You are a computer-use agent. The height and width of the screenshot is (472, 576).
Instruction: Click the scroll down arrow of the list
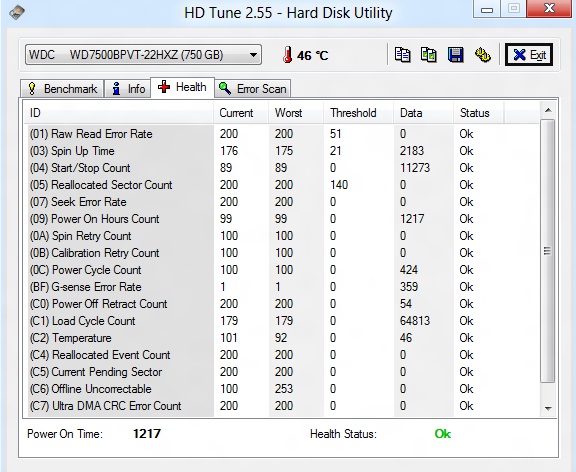click(x=548, y=408)
